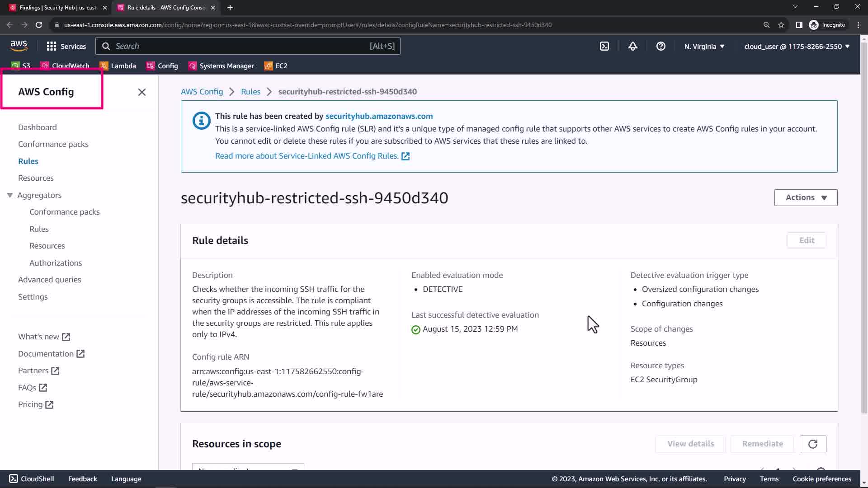Bookmark this page with the star

coord(781,25)
